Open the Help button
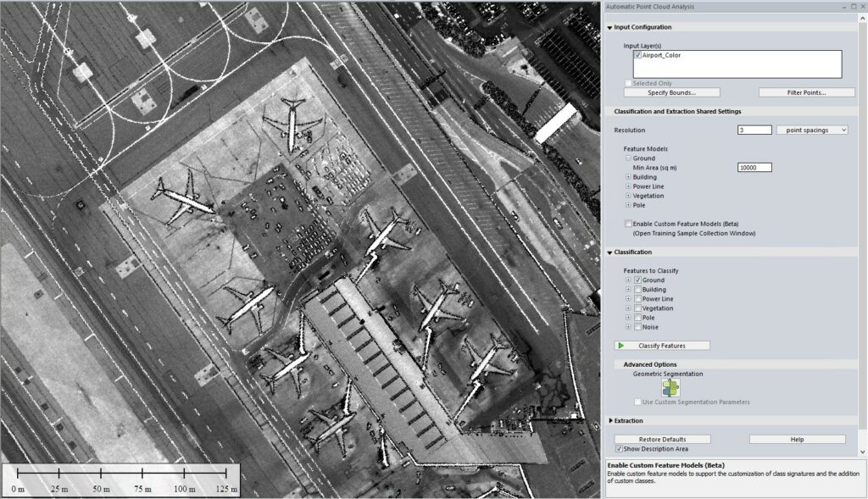The height and width of the screenshot is (499, 868). pos(797,440)
